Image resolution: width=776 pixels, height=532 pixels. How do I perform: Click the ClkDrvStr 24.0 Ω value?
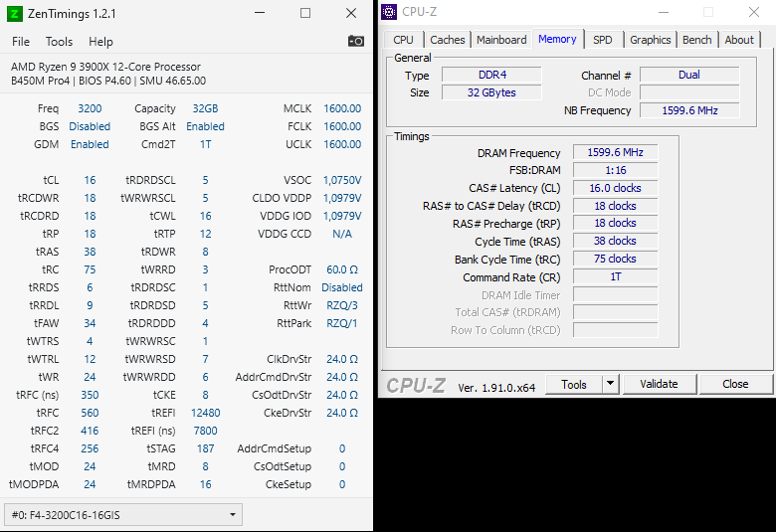[342, 359]
